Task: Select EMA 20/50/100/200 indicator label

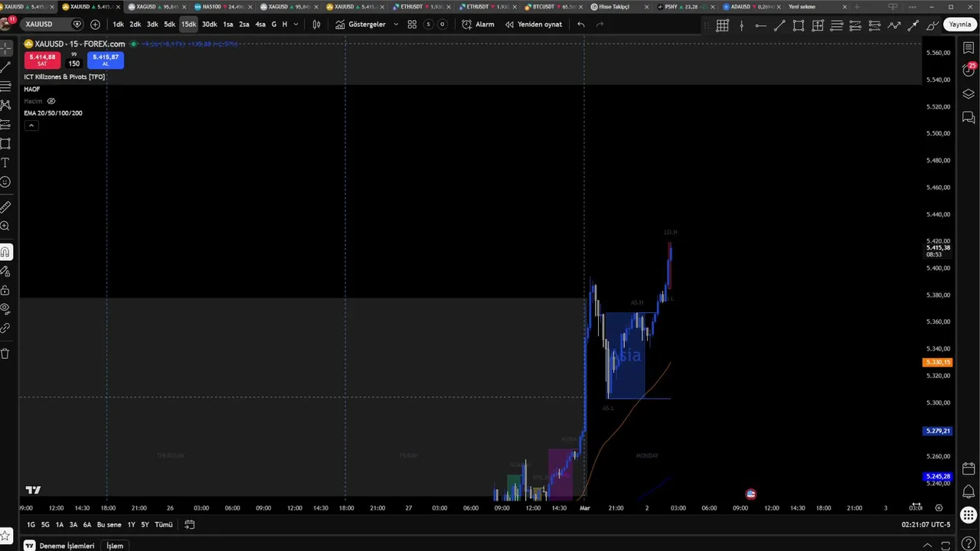Action: (x=53, y=113)
